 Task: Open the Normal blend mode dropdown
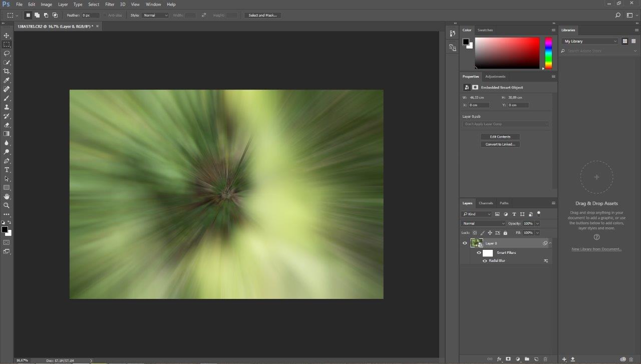point(483,223)
